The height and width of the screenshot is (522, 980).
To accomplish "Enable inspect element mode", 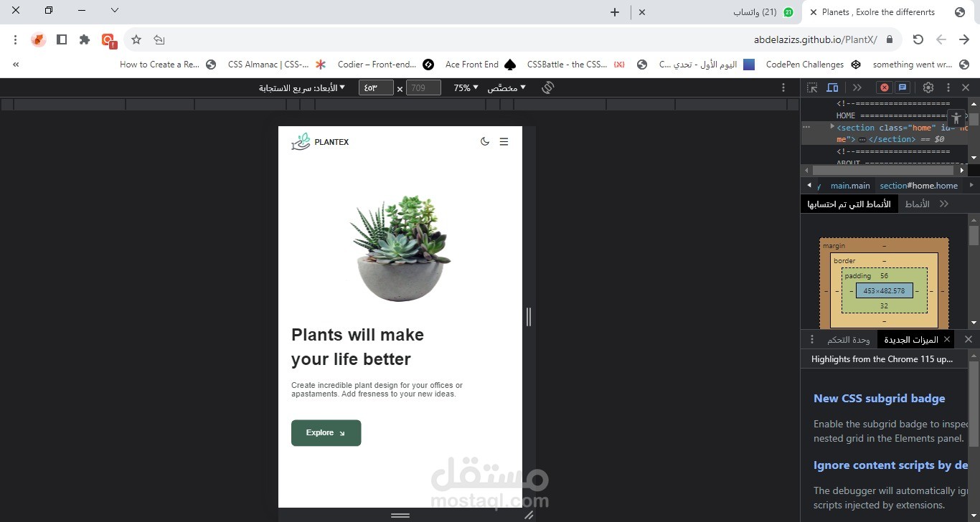I will tap(811, 87).
